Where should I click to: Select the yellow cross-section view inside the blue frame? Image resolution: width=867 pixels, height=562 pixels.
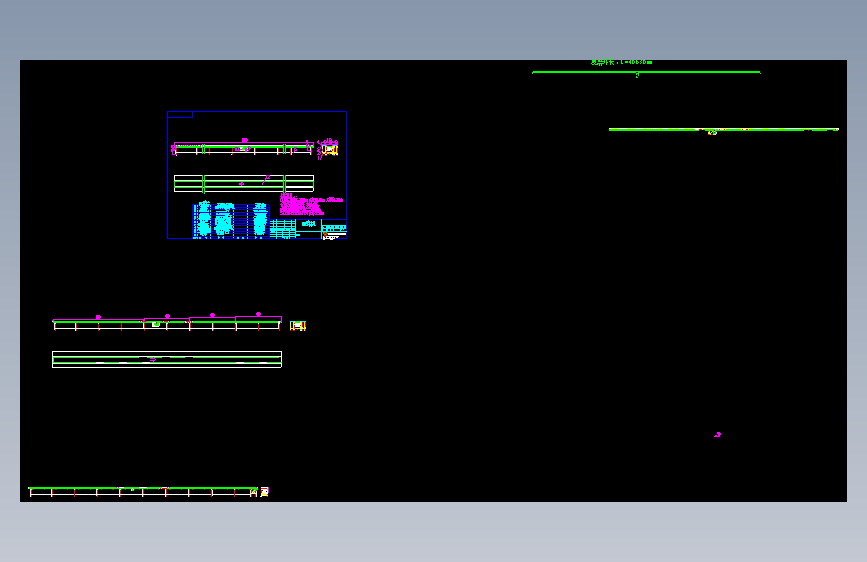pos(330,149)
